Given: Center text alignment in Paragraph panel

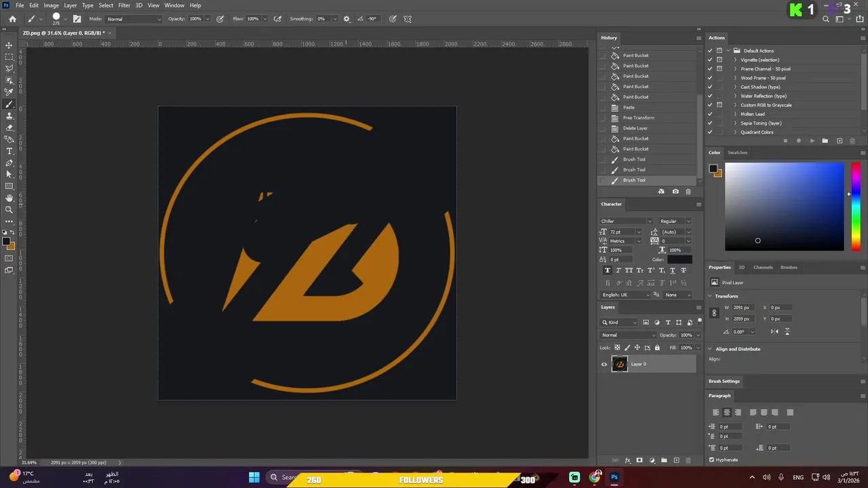Looking at the screenshot, I should (x=727, y=412).
